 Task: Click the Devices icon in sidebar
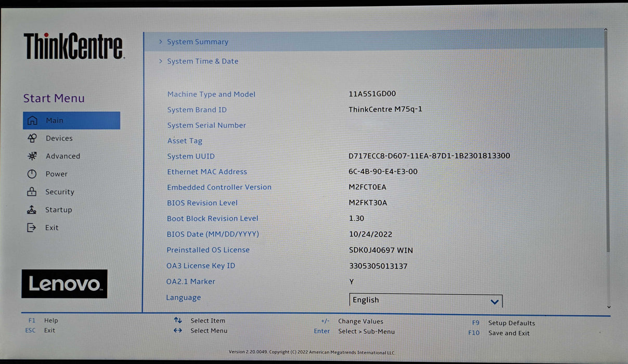pyautogui.click(x=32, y=138)
